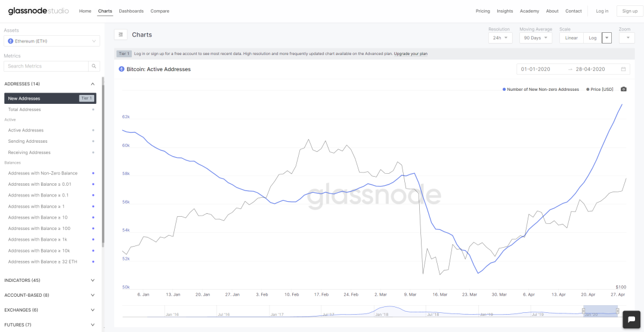Toggle Number of New Non-zero Addresses legend
644x332 pixels.
(540, 90)
